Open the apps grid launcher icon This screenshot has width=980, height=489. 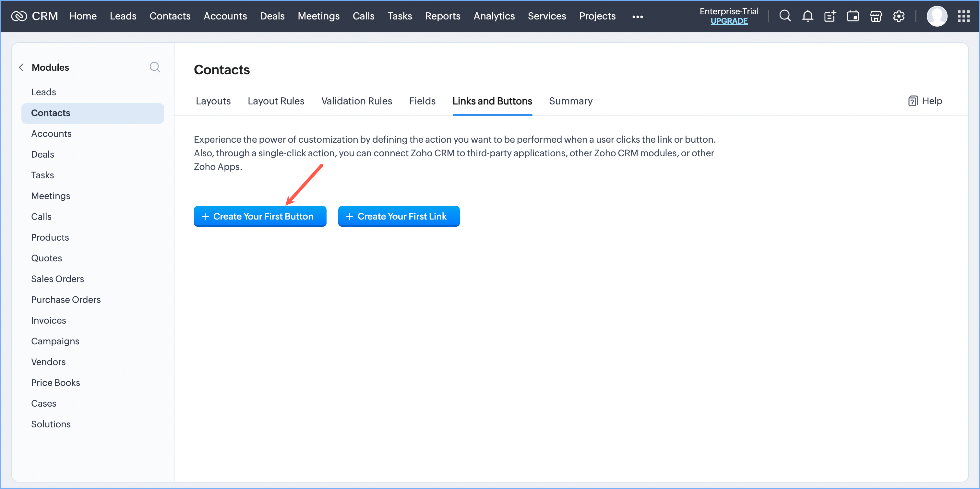[x=964, y=16]
